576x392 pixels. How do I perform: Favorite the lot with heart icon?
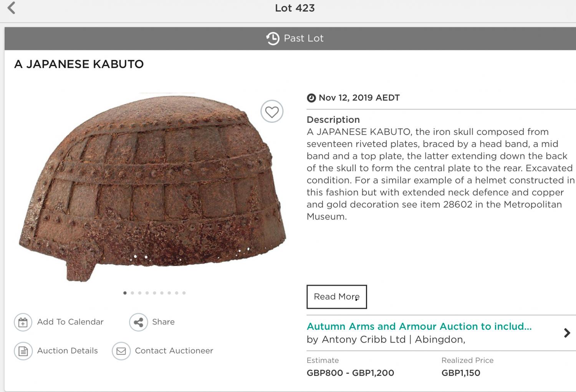tap(272, 112)
